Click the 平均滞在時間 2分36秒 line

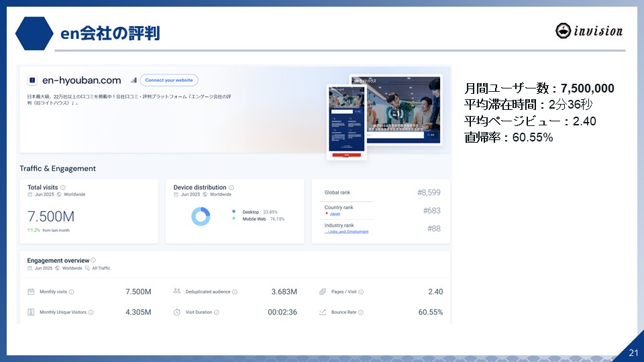528,105
